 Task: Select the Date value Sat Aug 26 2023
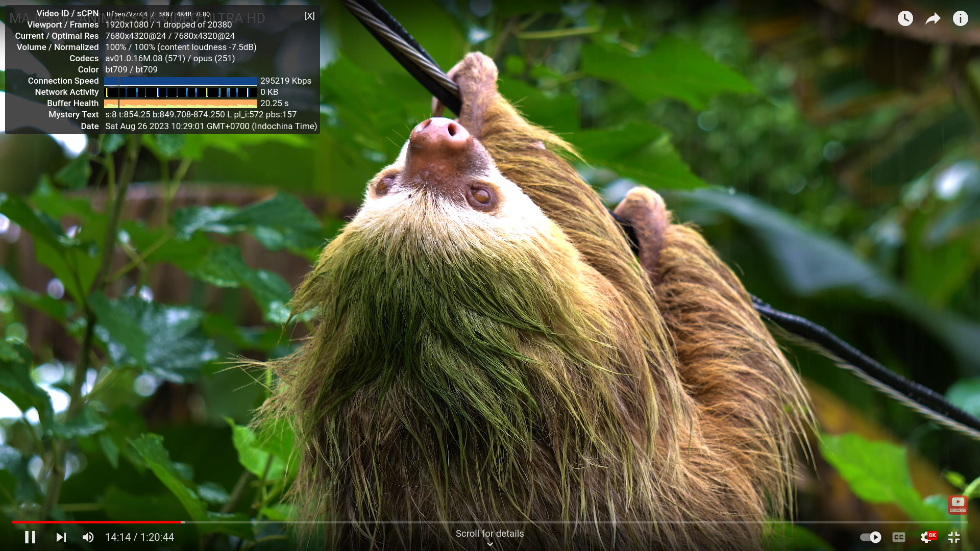click(x=137, y=126)
